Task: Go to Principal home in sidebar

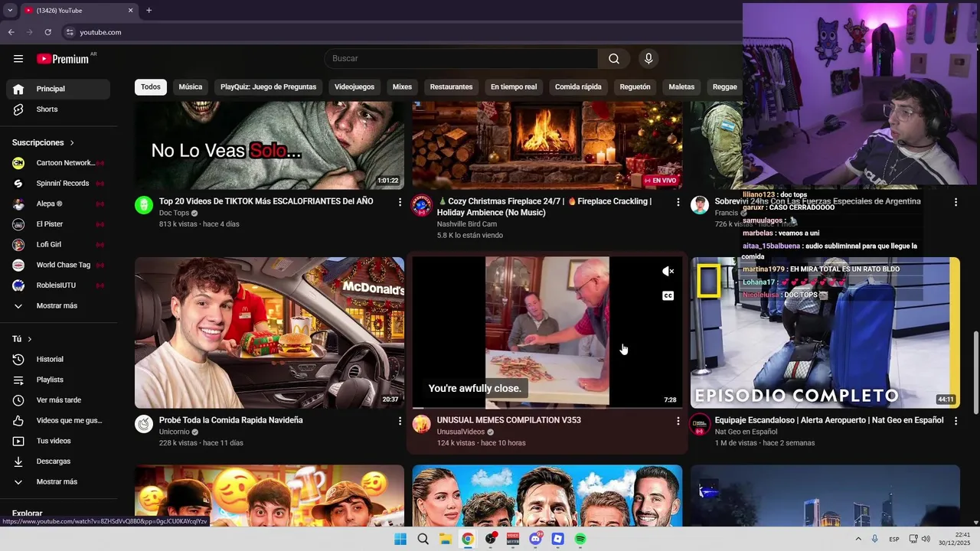Action: 58,89
